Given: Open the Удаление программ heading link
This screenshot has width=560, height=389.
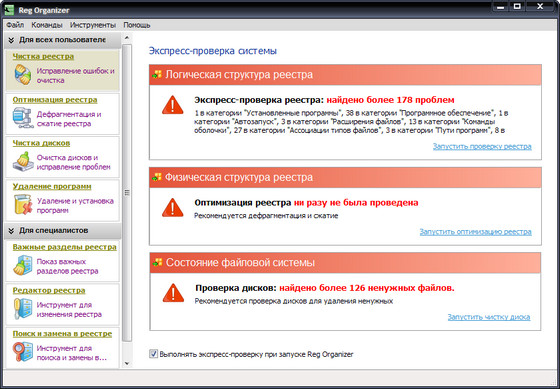Looking at the screenshot, I should click(52, 186).
